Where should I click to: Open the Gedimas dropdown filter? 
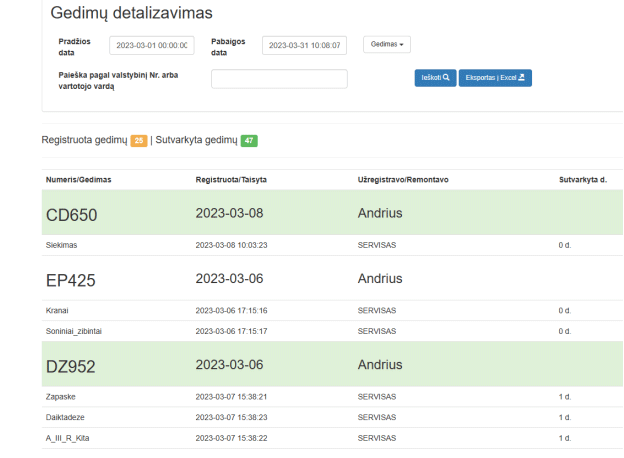(387, 44)
